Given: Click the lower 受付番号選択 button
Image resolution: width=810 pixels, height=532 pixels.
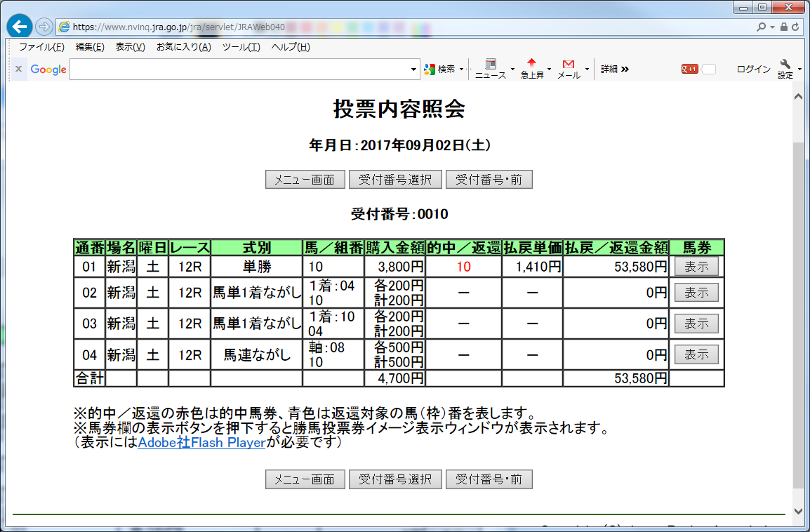Looking at the screenshot, I should pos(395,479).
